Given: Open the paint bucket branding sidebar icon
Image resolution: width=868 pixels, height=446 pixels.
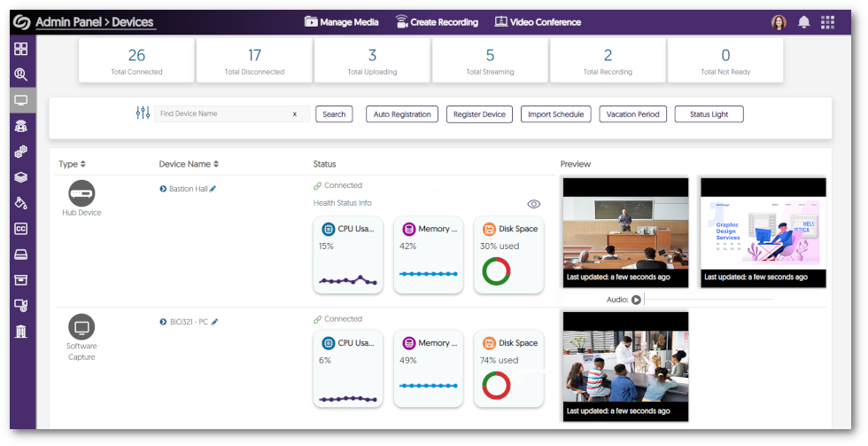Looking at the screenshot, I should (21, 203).
